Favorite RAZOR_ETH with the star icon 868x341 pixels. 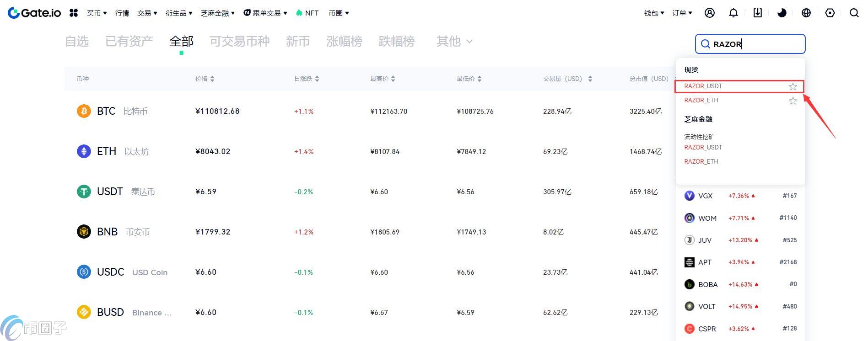coord(793,101)
